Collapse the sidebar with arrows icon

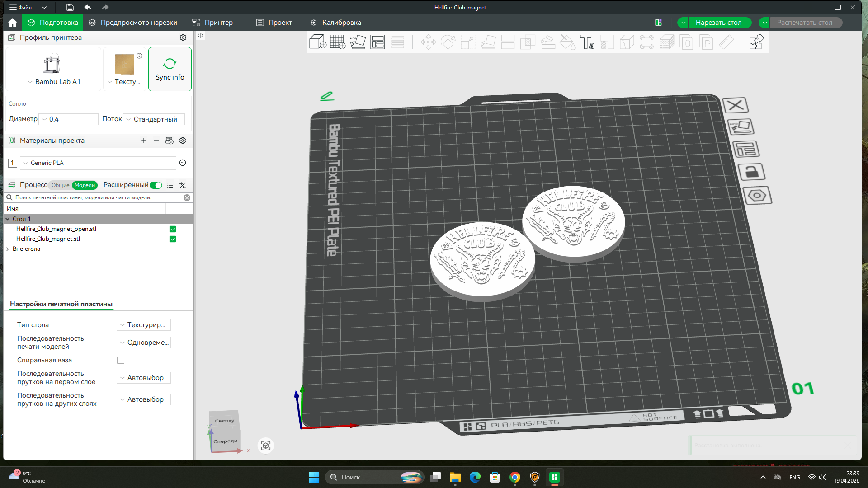click(x=200, y=35)
